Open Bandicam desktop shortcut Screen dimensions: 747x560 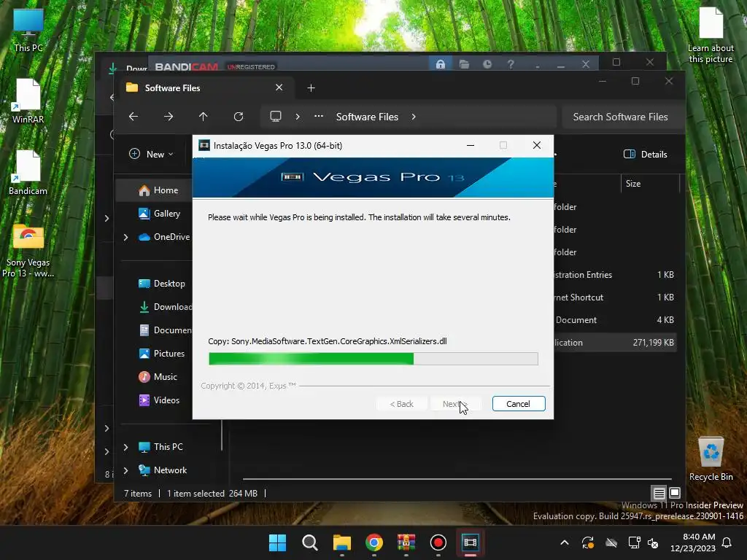pos(28,173)
